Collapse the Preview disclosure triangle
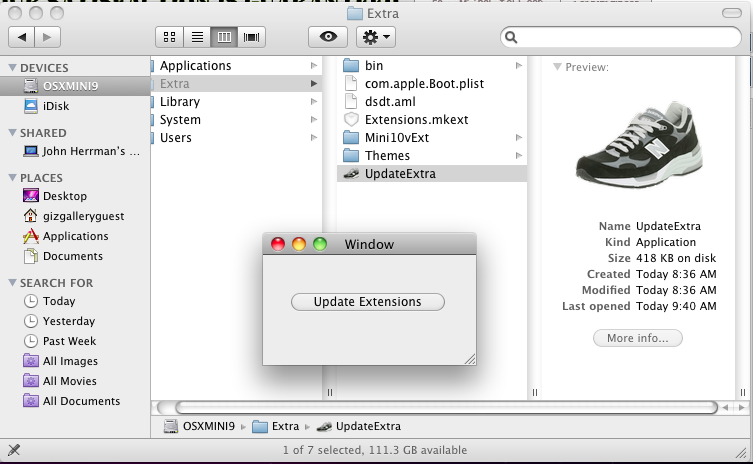This screenshot has width=753, height=464. coord(557,67)
